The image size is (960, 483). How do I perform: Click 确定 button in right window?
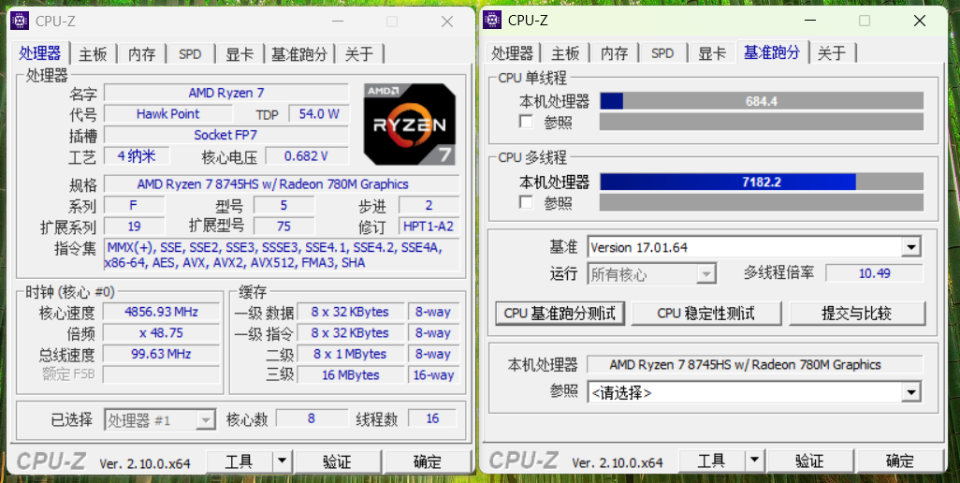click(901, 461)
